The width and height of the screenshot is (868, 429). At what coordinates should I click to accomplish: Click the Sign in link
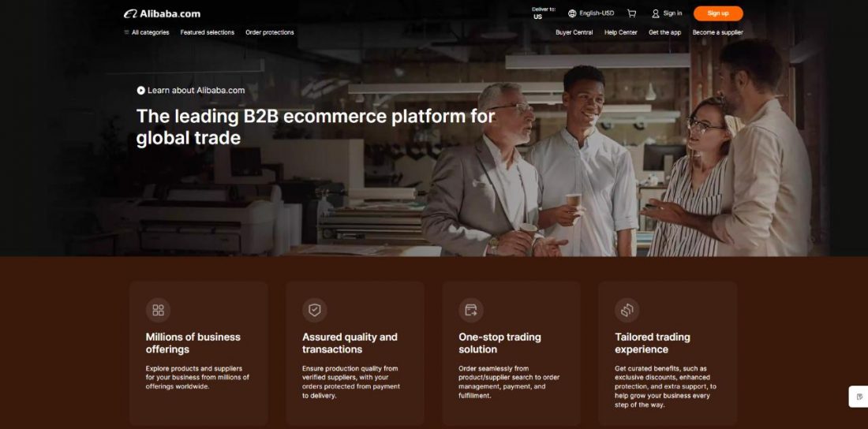point(672,13)
